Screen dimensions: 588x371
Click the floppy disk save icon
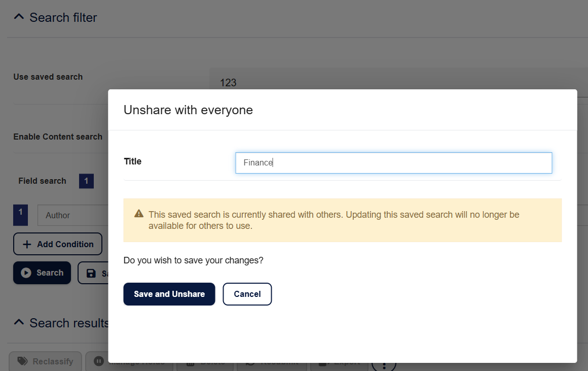click(x=91, y=274)
